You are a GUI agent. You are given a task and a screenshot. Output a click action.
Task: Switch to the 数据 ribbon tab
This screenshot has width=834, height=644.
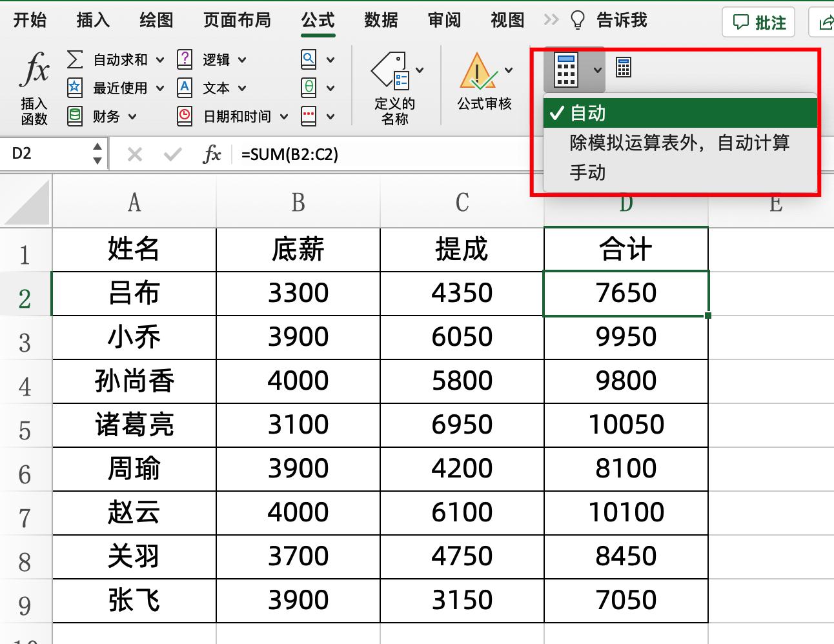381,20
